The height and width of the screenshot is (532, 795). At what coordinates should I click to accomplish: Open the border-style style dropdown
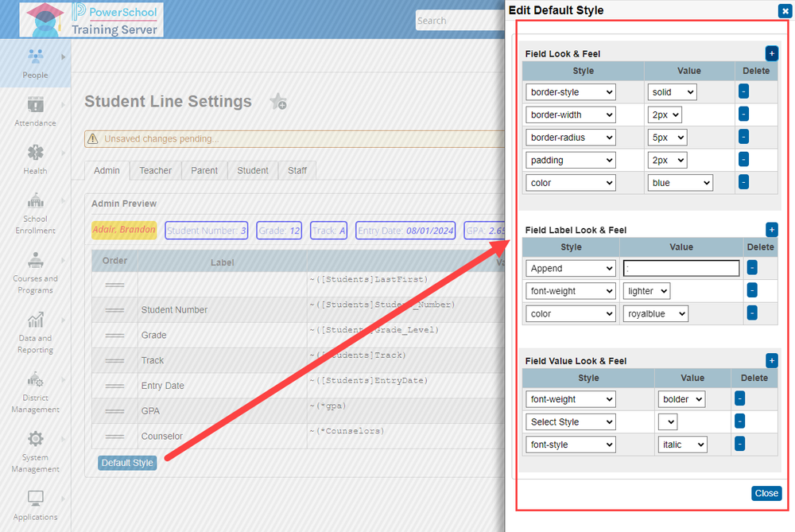point(570,92)
